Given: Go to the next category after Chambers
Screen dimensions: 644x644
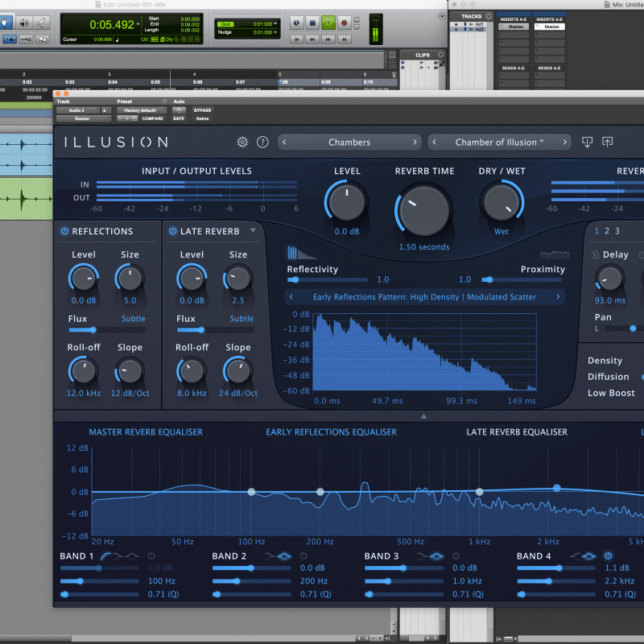Looking at the screenshot, I should [x=415, y=142].
